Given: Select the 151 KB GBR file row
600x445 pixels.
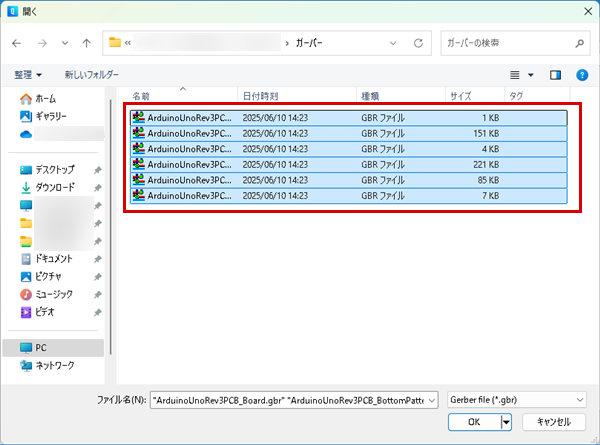Looking at the screenshot, I should click(349, 134).
